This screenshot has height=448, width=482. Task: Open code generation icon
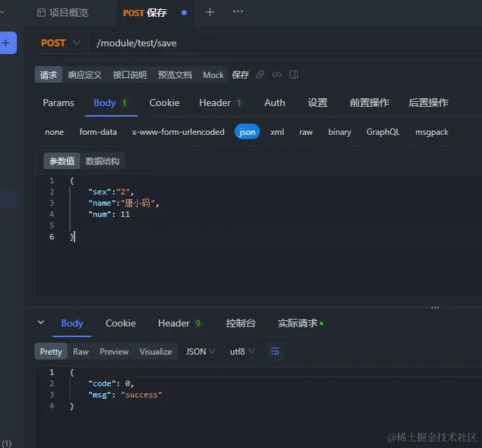coord(277,74)
